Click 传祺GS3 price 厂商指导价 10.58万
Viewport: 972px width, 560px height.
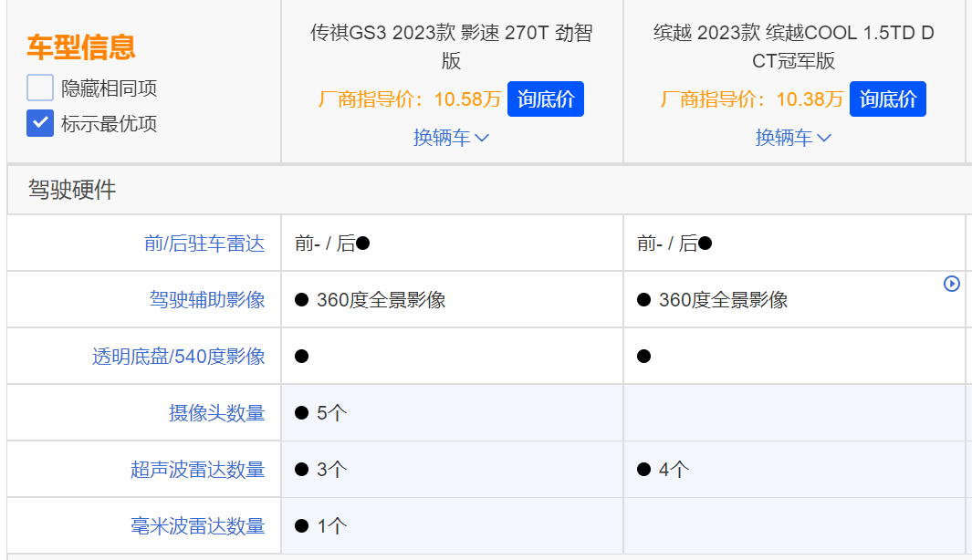pos(410,99)
